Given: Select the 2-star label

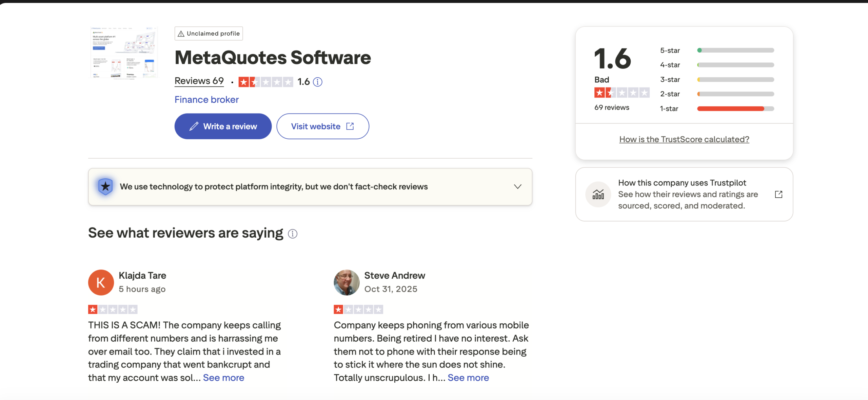Looking at the screenshot, I should coord(670,94).
